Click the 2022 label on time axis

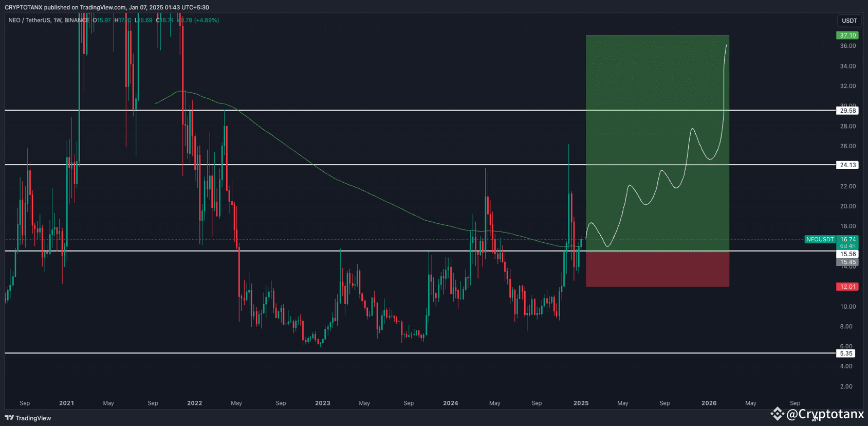(194, 403)
